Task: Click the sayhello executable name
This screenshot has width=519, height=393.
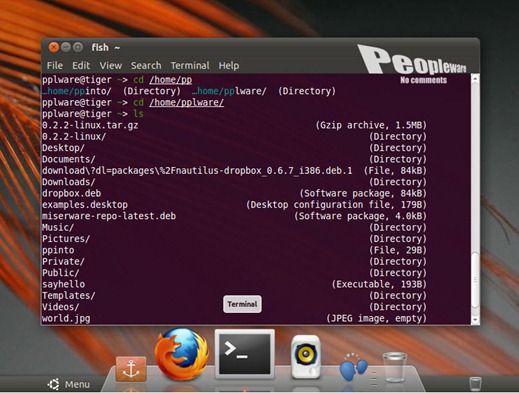Action: (63, 284)
